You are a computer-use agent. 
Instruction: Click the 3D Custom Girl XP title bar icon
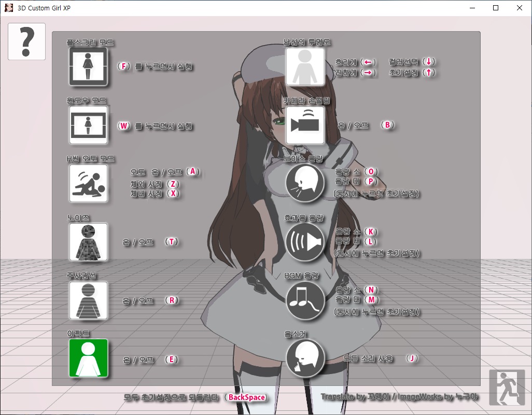coord(9,8)
